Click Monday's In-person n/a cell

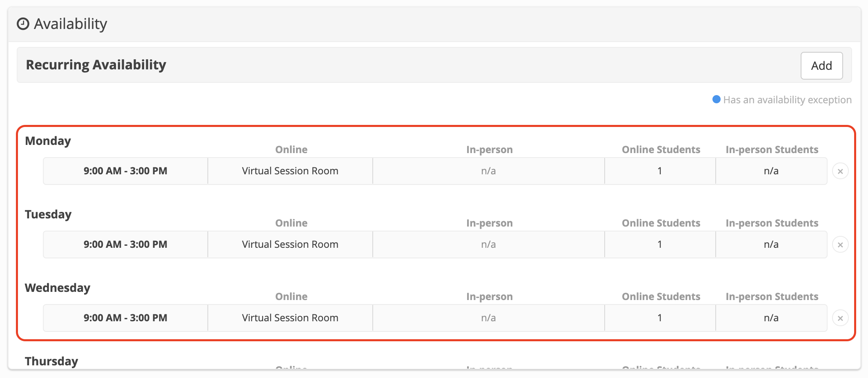(x=488, y=171)
